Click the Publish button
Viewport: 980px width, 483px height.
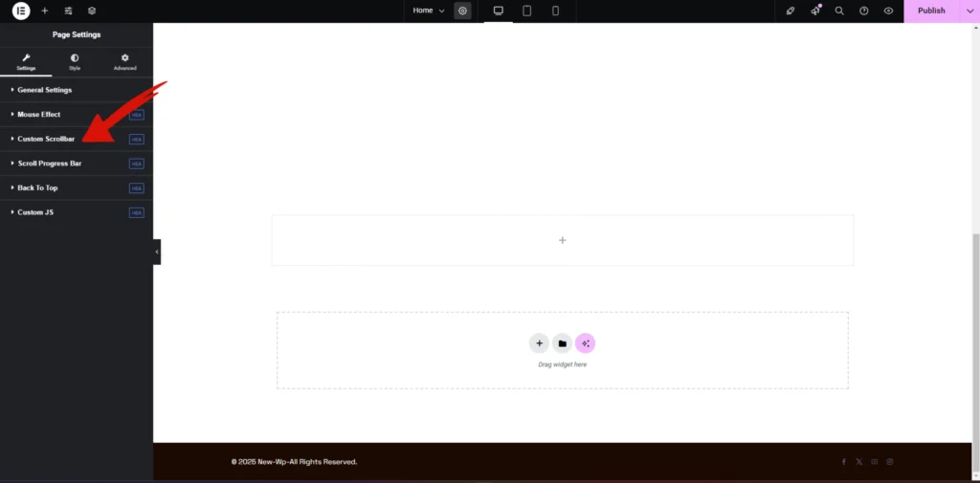pos(931,11)
